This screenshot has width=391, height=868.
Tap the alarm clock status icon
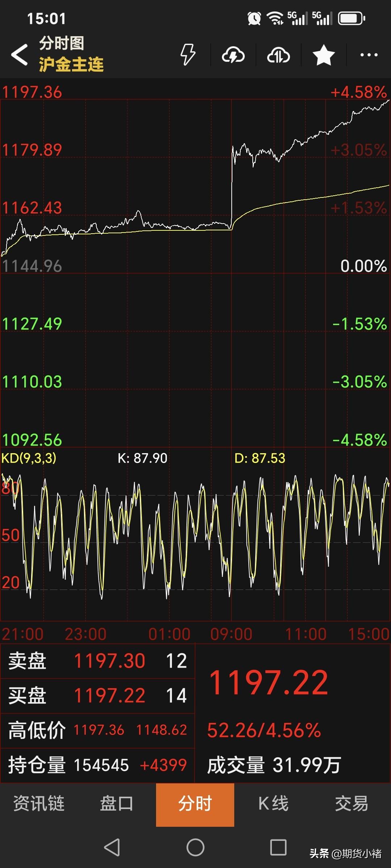(254, 18)
